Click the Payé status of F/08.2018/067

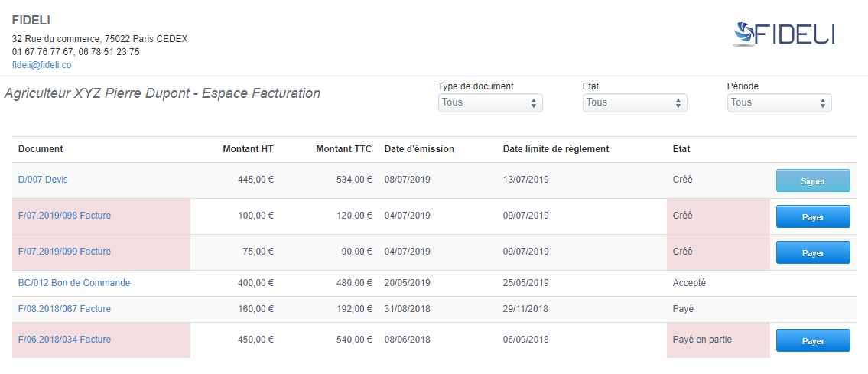(x=683, y=309)
